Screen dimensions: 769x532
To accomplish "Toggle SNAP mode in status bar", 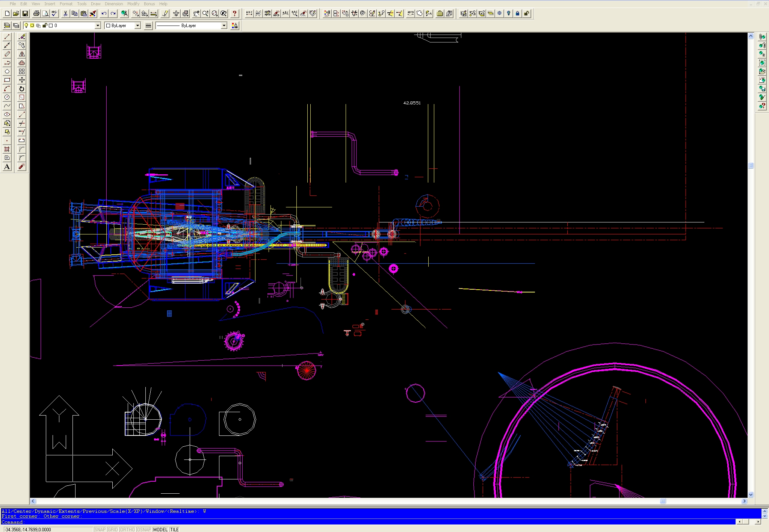I will [100, 529].
